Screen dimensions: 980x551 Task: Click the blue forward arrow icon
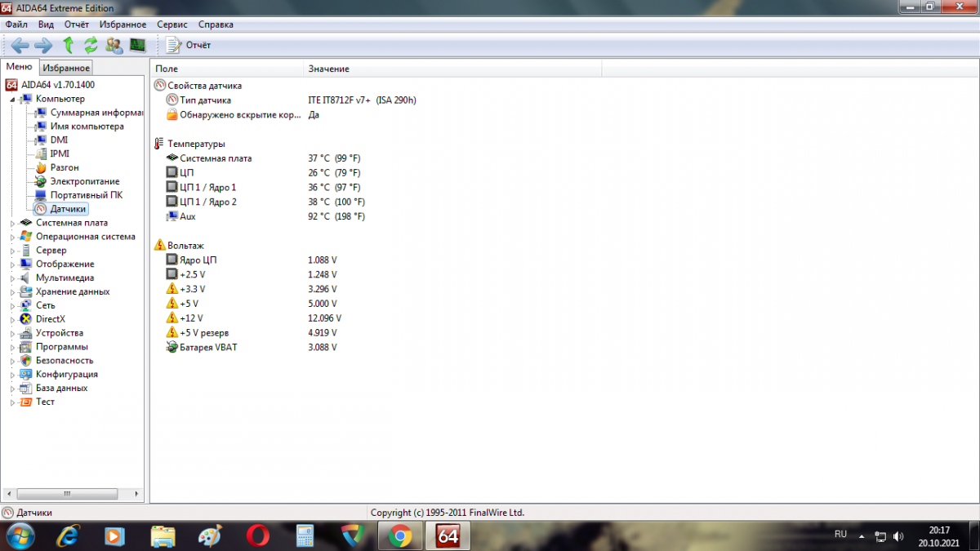43,45
